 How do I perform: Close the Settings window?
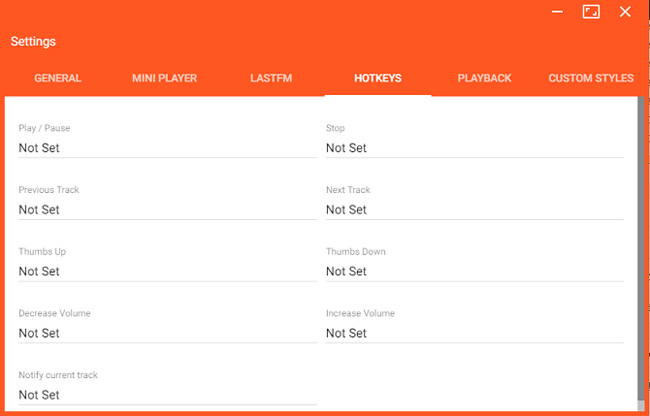(x=625, y=12)
